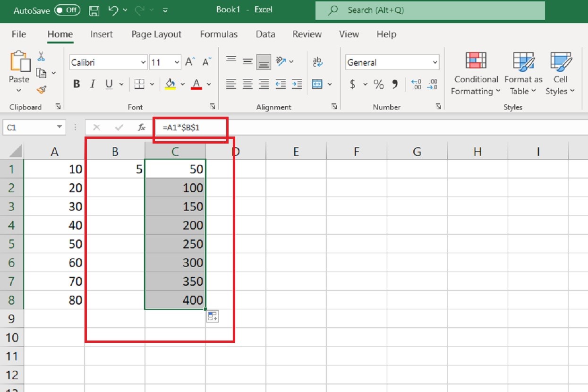Switch to the Formulas tab
The image size is (588, 392).
219,34
